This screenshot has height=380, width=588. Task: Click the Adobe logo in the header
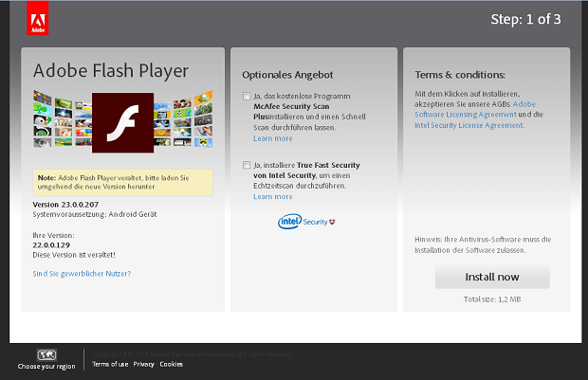[x=40, y=19]
